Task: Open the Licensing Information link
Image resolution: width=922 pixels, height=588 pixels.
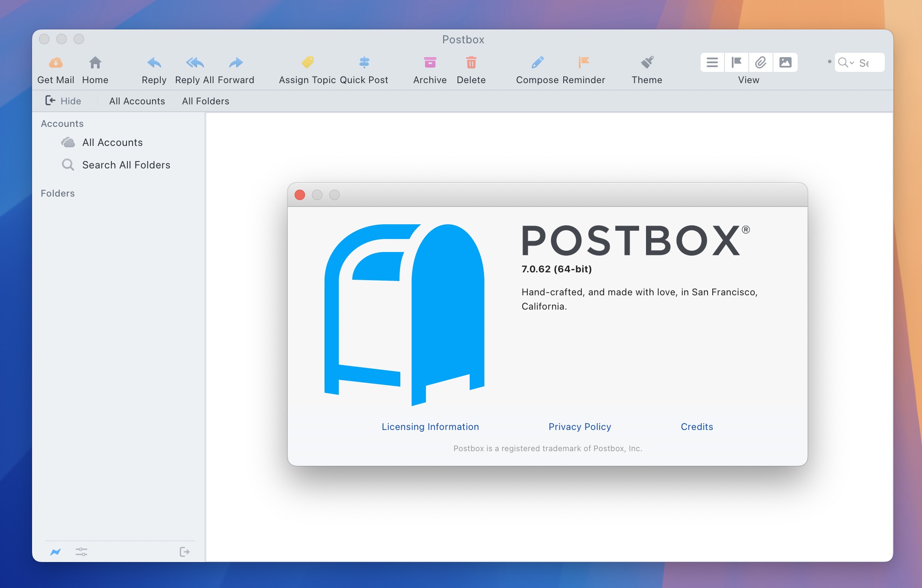Action: pos(430,426)
